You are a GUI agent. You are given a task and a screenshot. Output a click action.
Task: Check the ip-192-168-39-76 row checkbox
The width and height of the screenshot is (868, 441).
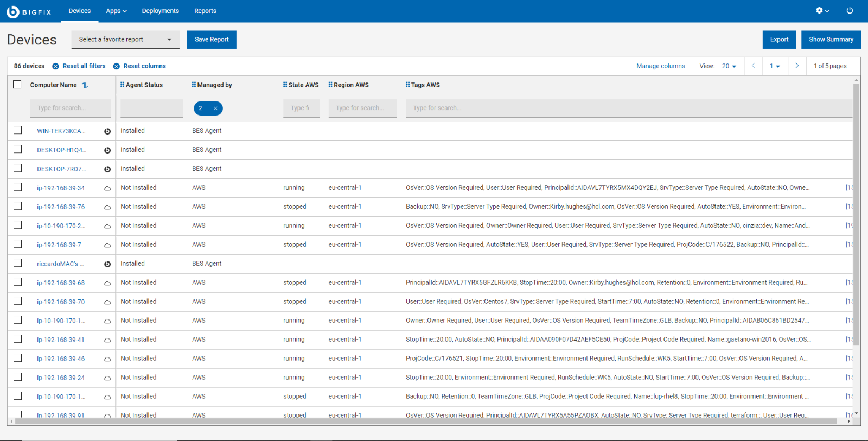tap(17, 206)
